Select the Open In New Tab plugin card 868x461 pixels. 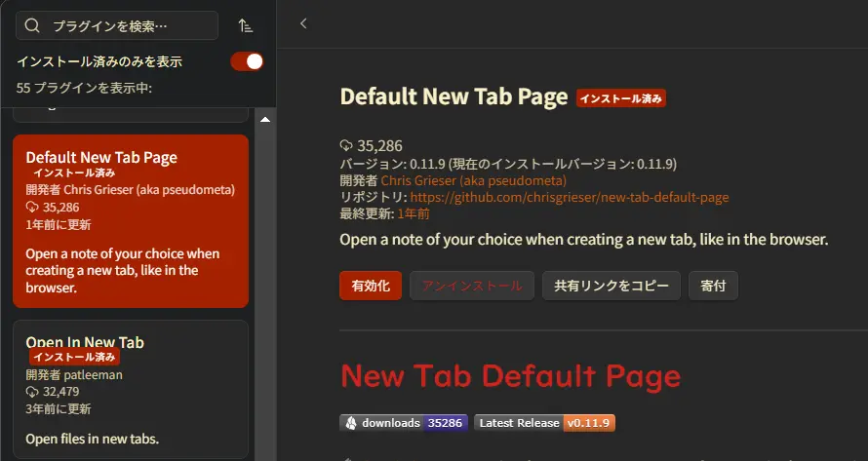pos(131,389)
